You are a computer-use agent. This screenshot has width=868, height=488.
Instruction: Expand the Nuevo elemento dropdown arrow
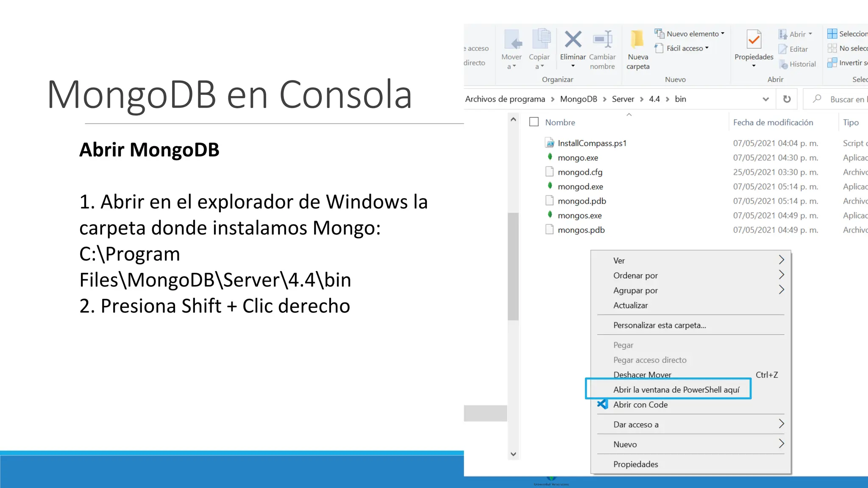pyautogui.click(x=723, y=33)
